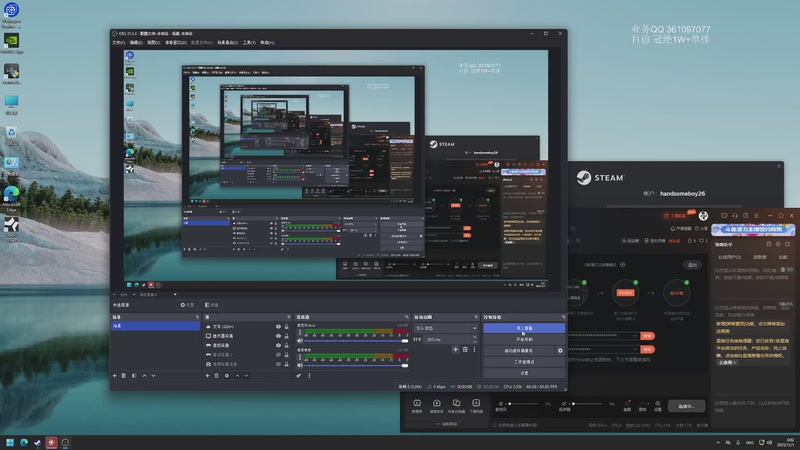Open 帮助(H) menu in OBS
The height and width of the screenshot is (450, 800).
click(267, 43)
